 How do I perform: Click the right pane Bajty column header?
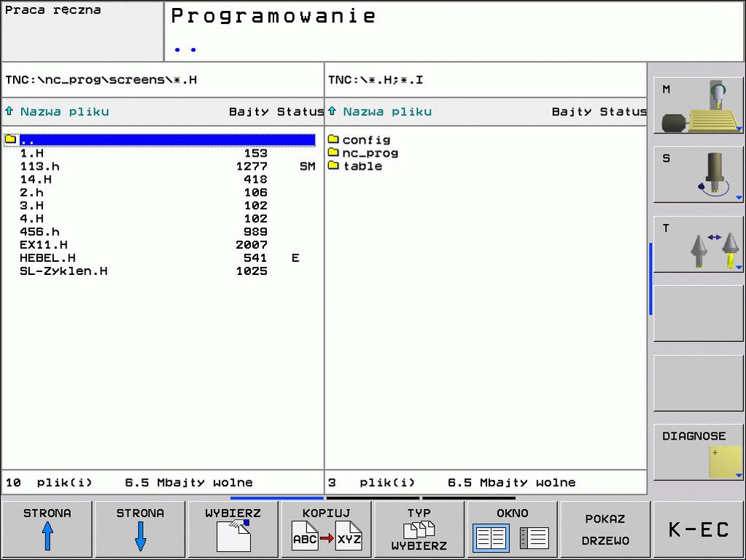572,112
